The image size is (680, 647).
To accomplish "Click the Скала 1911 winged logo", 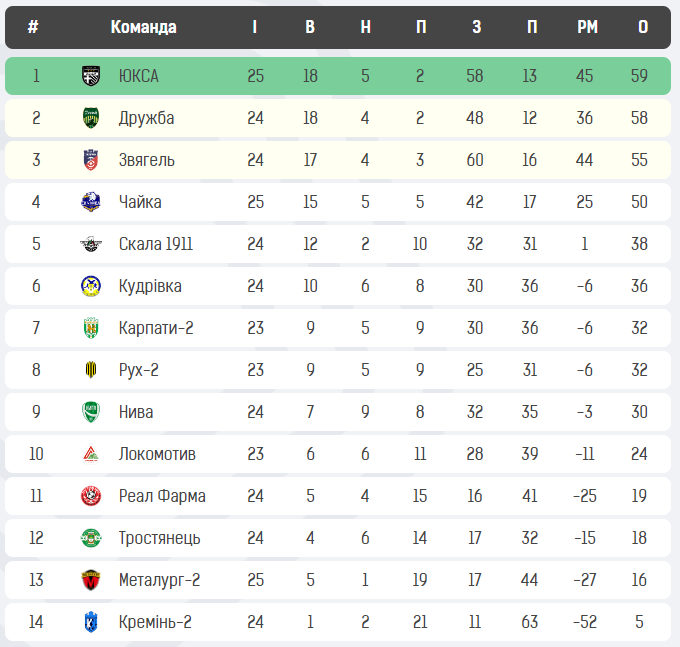I will coord(91,244).
